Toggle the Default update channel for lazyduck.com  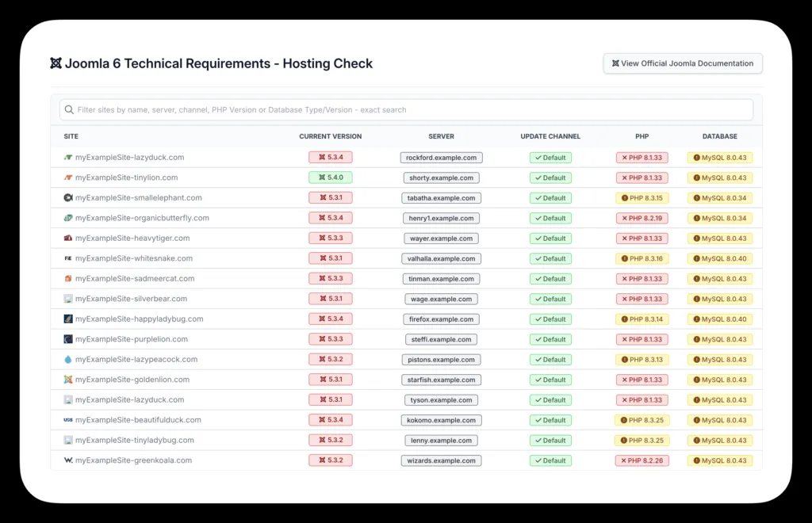click(x=550, y=157)
